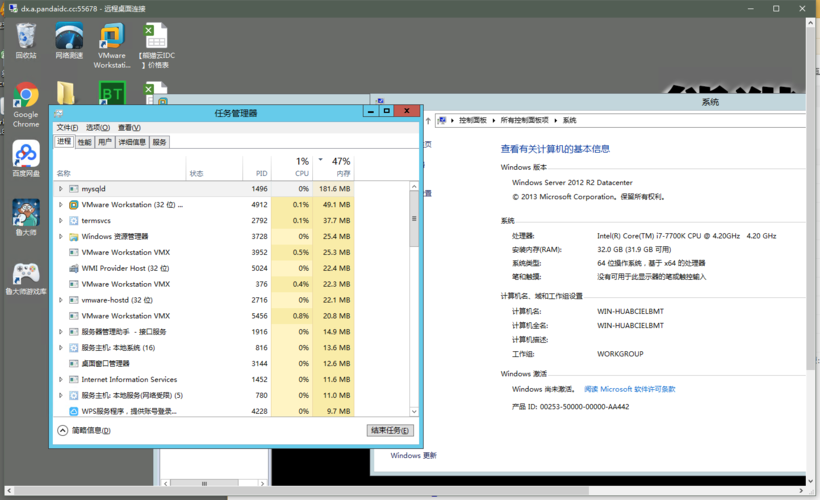820x500 pixels.
Task: Expand the mysqld process row
Action: pos(61,189)
